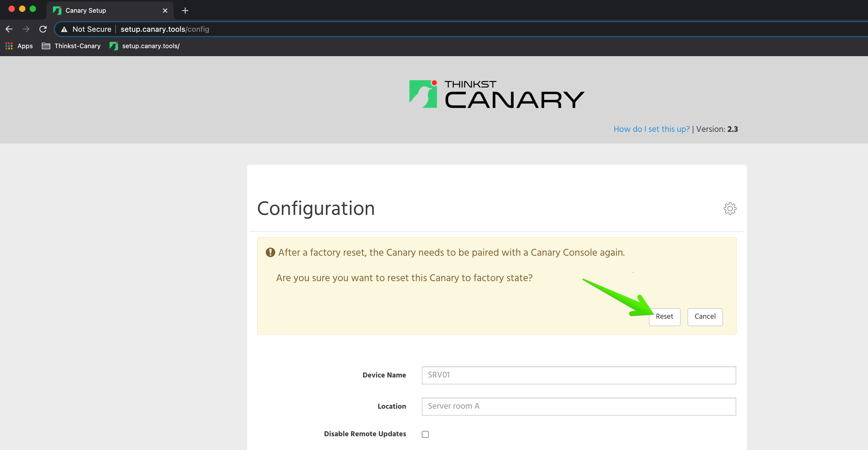This screenshot has width=868, height=450.
Task: Open the configuration gear settings icon
Action: click(730, 209)
